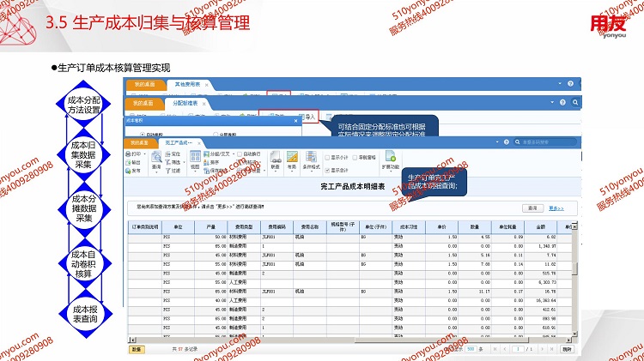This screenshot has width=644, height=361.
Task: Click the 打印 (print) toolbar icon
Action: (137, 153)
